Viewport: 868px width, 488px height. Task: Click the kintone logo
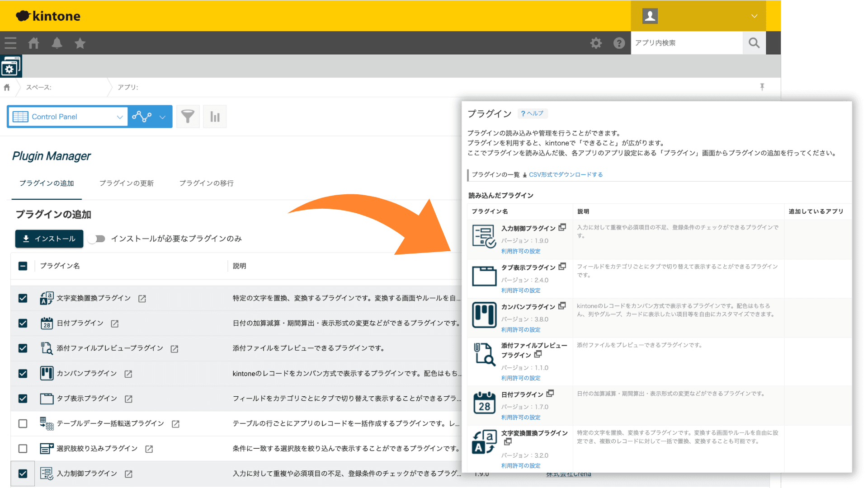pos(48,16)
